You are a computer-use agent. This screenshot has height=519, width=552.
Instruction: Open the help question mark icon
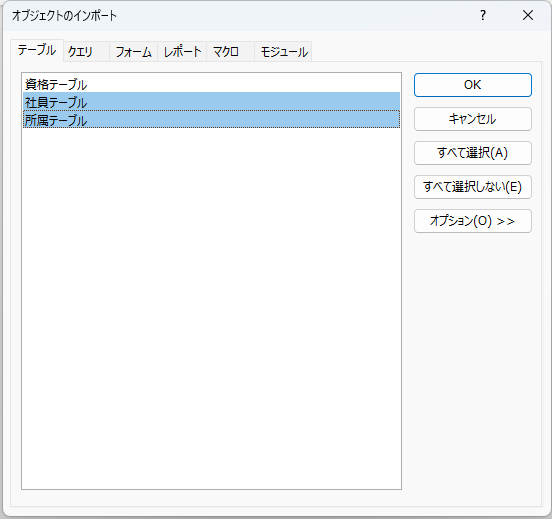tap(483, 15)
